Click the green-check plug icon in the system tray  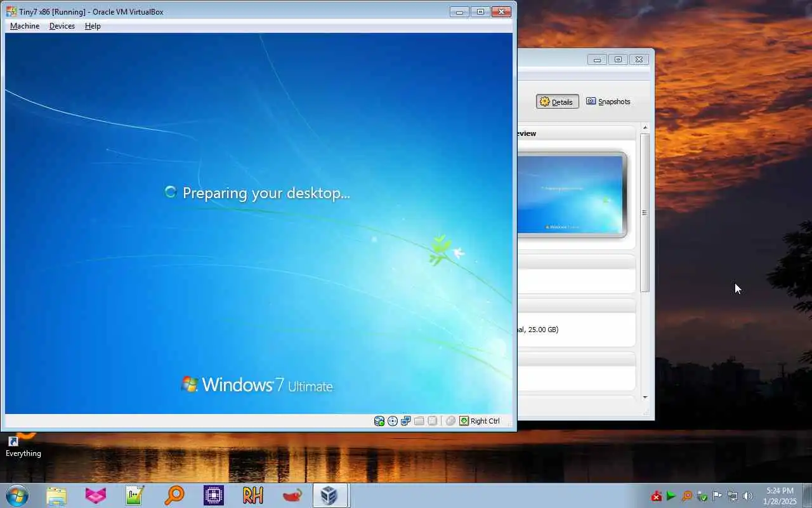point(702,496)
